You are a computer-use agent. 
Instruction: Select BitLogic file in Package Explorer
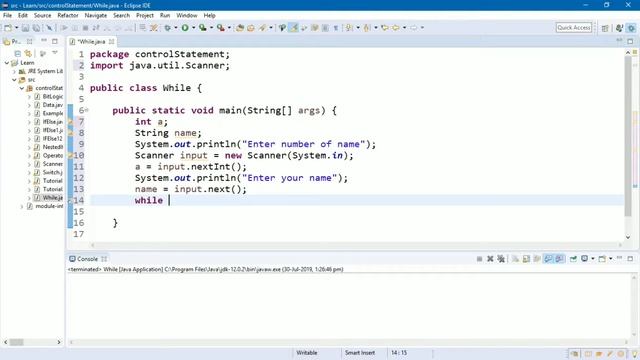(52, 97)
